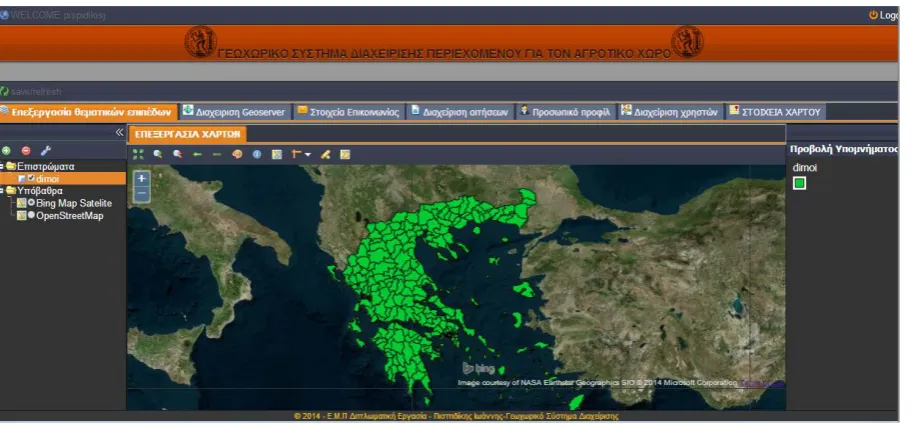Viewport: 915px width, 426px height.
Task: Click the right university logo emblem
Action: (687, 42)
